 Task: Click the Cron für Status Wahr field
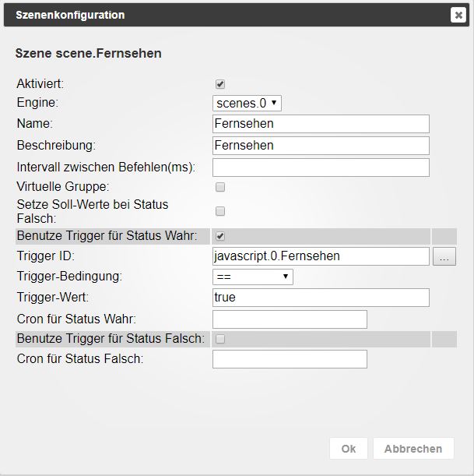tap(290, 319)
